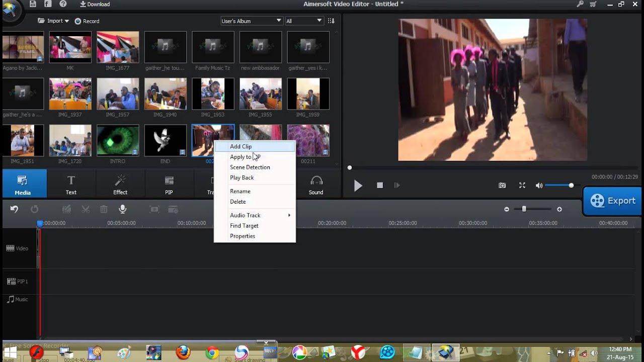The height and width of the screenshot is (362, 644).
Task: Open the Facebook share icon
Action: coord(48,4)
